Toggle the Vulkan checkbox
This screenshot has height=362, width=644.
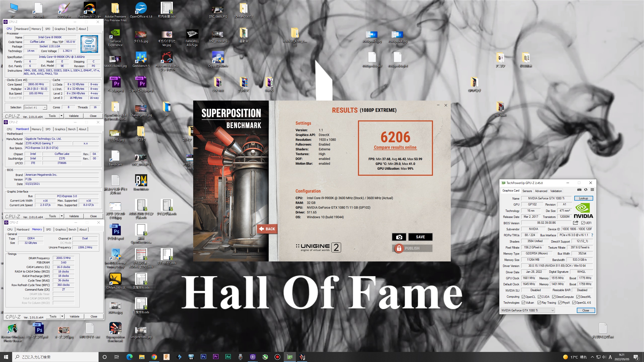click(523, 303)
